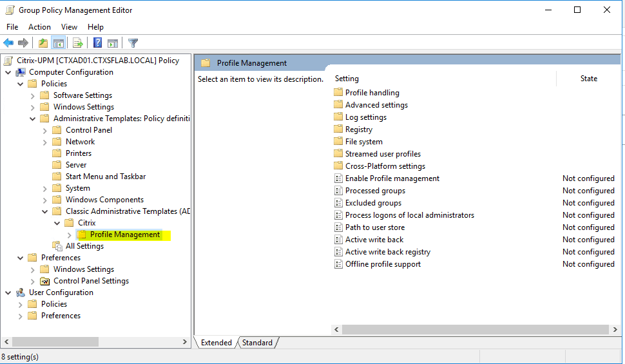Click the Control Panel Settings tree icon
The width and height of the screenshot is (625, 364).
(x=45, y=281)
